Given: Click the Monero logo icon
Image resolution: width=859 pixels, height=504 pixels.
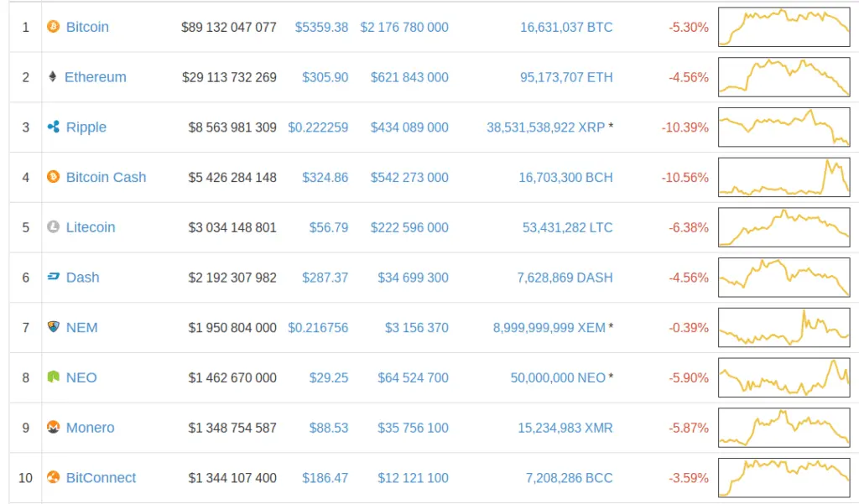Looking at the screenshot, I should pos(54,428).
